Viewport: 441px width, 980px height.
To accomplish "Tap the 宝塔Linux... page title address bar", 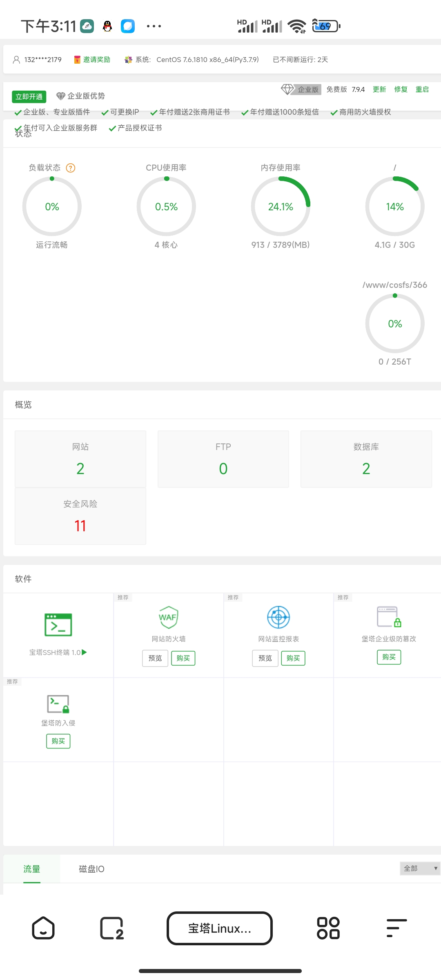I will [x=220, y=928].
